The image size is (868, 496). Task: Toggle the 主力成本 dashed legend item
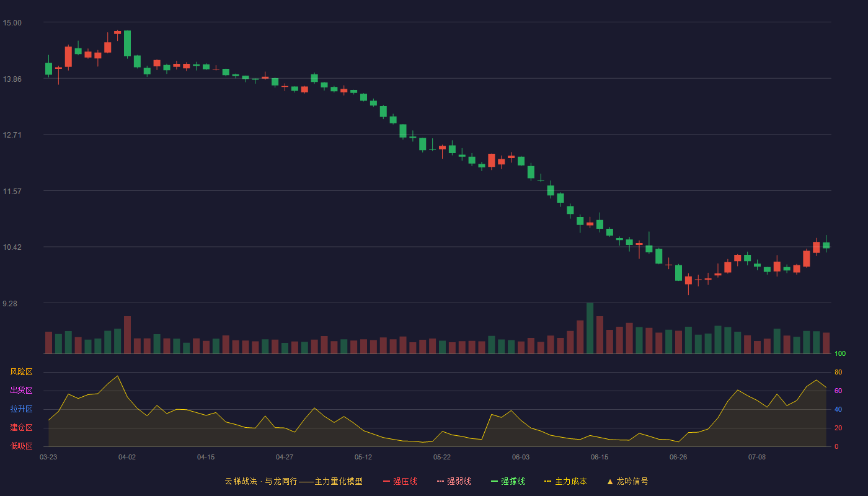pyautogui.click(x=565, y=481)
